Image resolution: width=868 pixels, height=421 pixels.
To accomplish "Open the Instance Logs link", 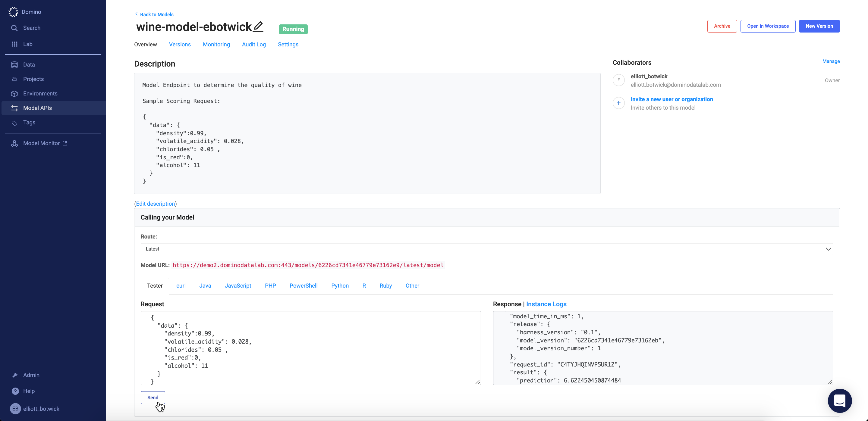I will tap(546, 304).
